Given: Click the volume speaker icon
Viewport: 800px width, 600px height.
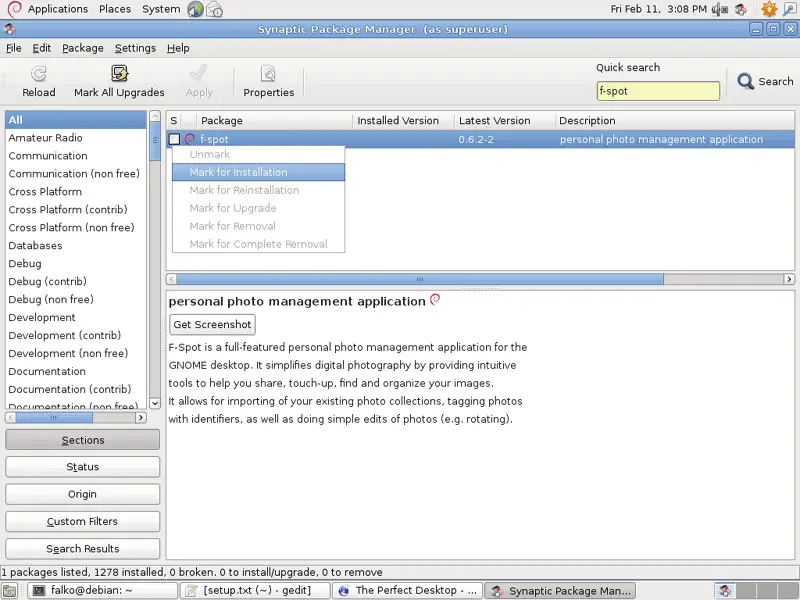Looking at the screenshot, I should pyautogui.click(x=720, y=9).
